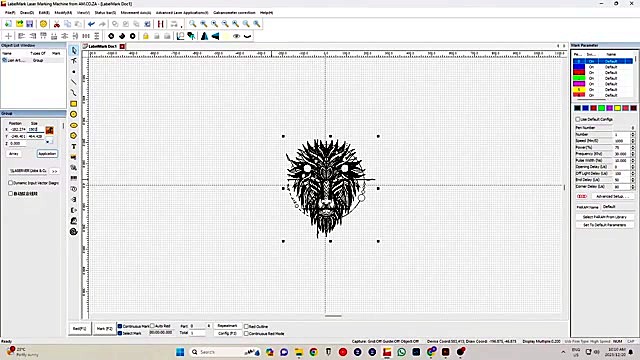This screenshot has width=640, height=360.
Task: Click the eye icon in second toolbar
Action: point(236,36)
